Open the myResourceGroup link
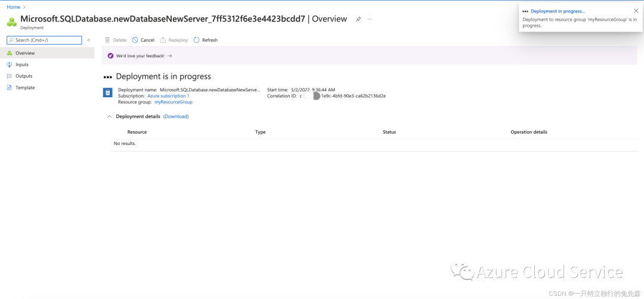The height and width of the screenshot is (299, 644). [174, 102]
